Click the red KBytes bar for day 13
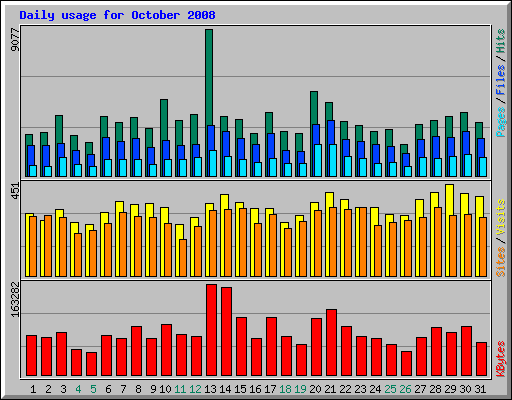 click(211, 330)
